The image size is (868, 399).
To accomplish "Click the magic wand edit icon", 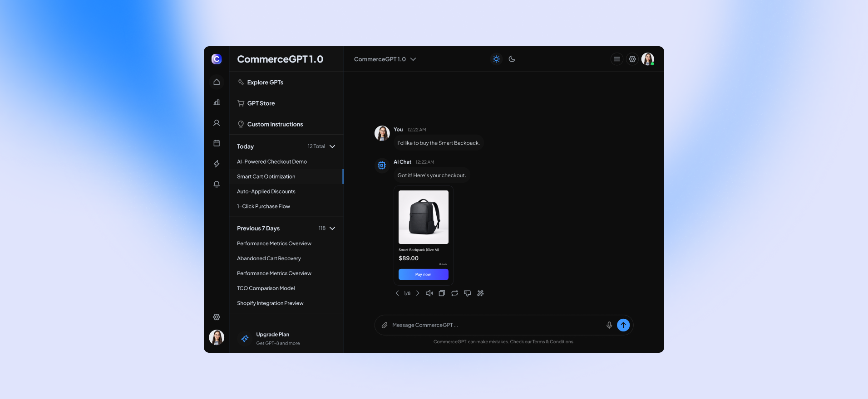I will coord(480,293).
